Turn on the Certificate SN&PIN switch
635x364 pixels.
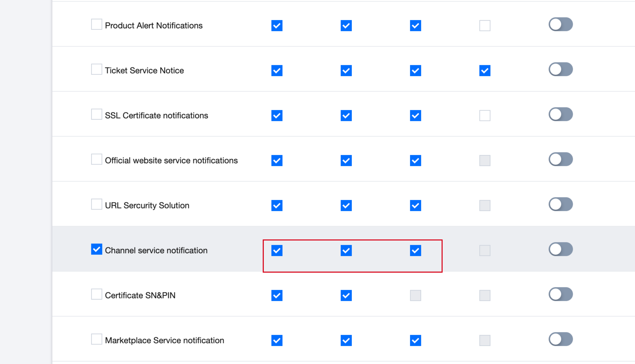click(561, 294)
